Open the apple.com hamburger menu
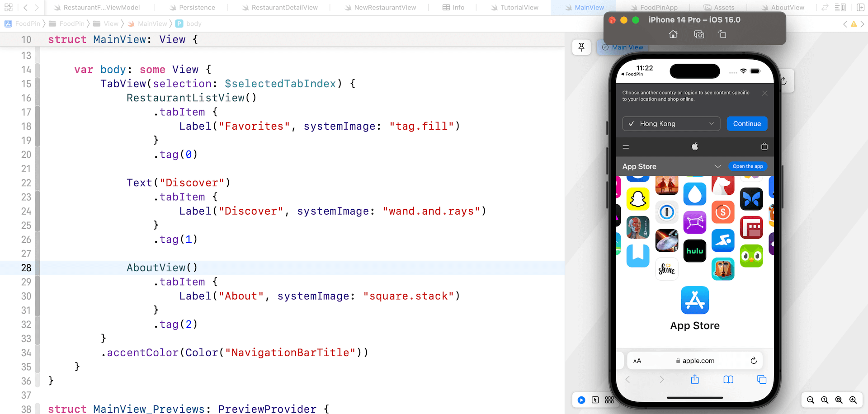The width and height of the screenshot is (868, 414). tap(626, 147)
